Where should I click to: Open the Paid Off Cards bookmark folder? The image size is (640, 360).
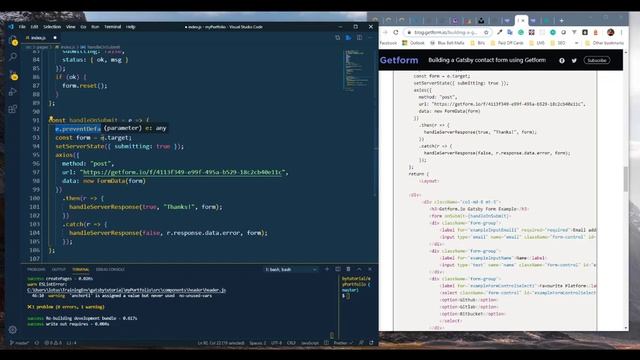(x=507, y=43)
